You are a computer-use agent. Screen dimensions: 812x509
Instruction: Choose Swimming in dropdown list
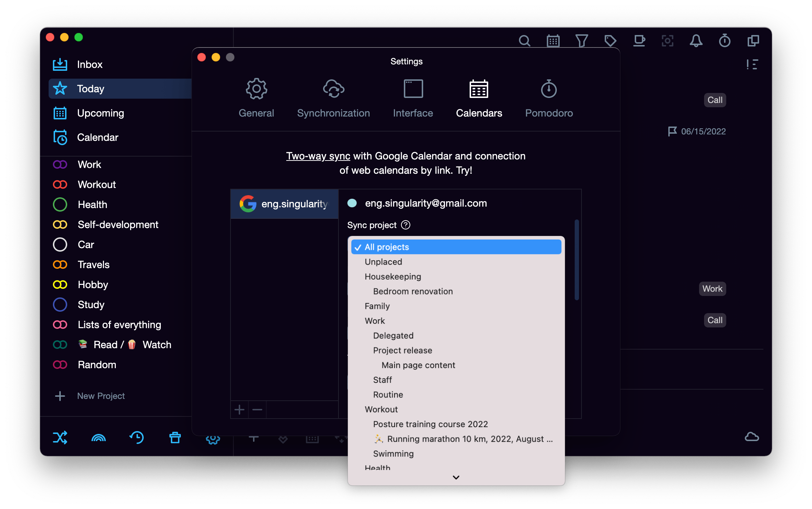pyautogui.click(x=456, y=454)
